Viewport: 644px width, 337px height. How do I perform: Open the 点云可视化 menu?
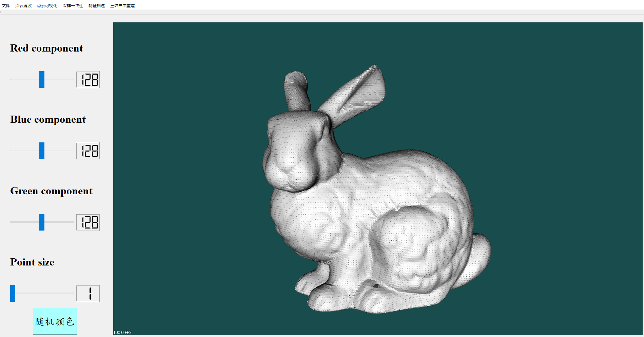pos(47,5)
